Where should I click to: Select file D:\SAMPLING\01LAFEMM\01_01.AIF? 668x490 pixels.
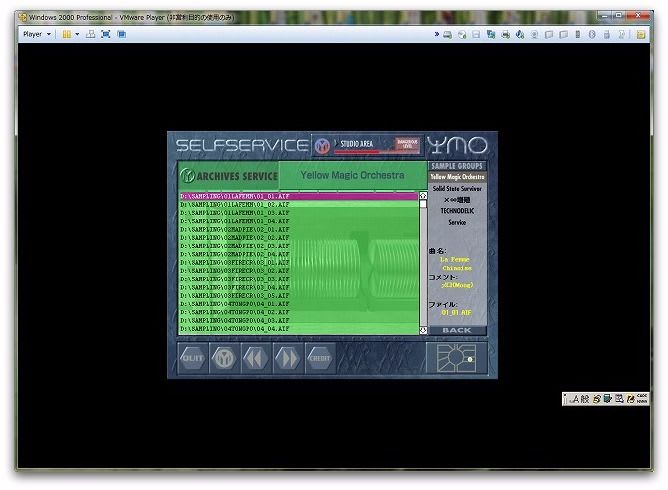point(299,196)
